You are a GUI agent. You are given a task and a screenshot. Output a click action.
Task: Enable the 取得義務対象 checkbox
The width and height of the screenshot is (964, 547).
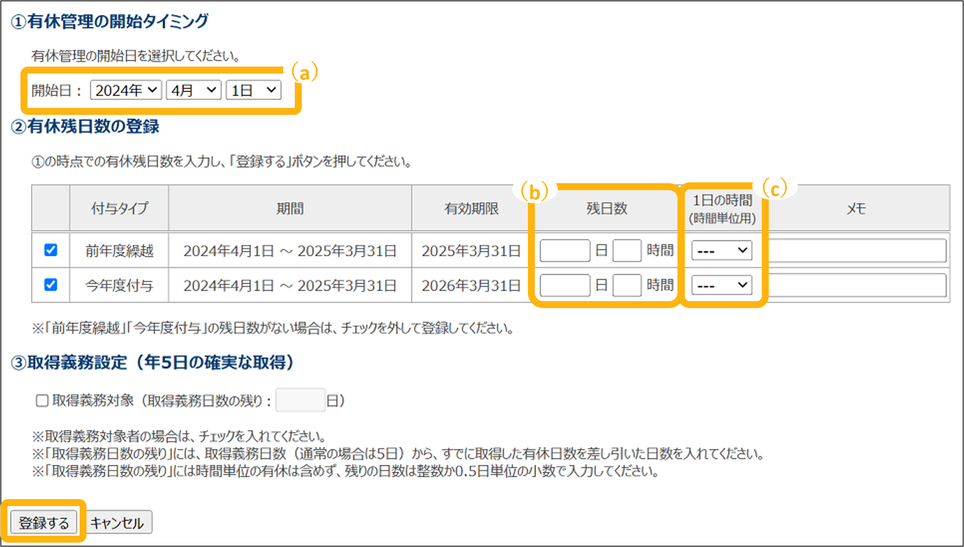pos(42,400)
